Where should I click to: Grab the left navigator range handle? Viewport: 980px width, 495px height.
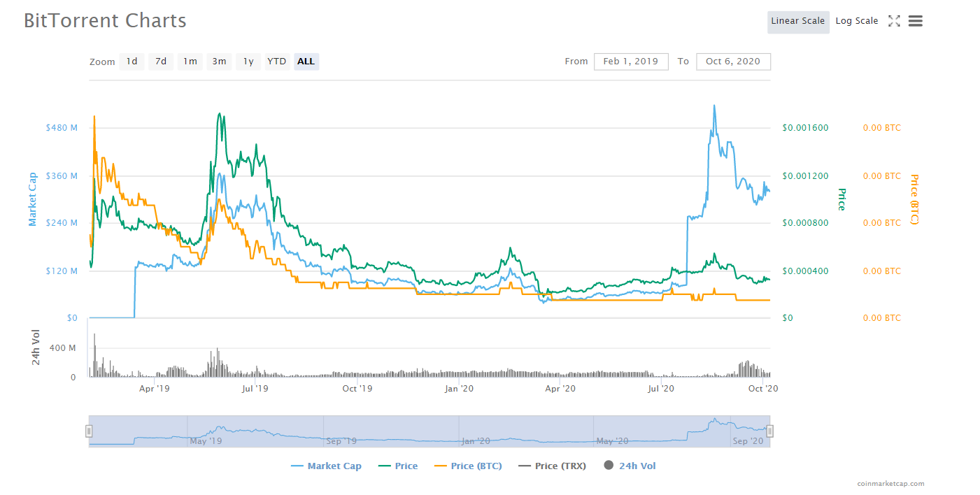tap(89, 431)
